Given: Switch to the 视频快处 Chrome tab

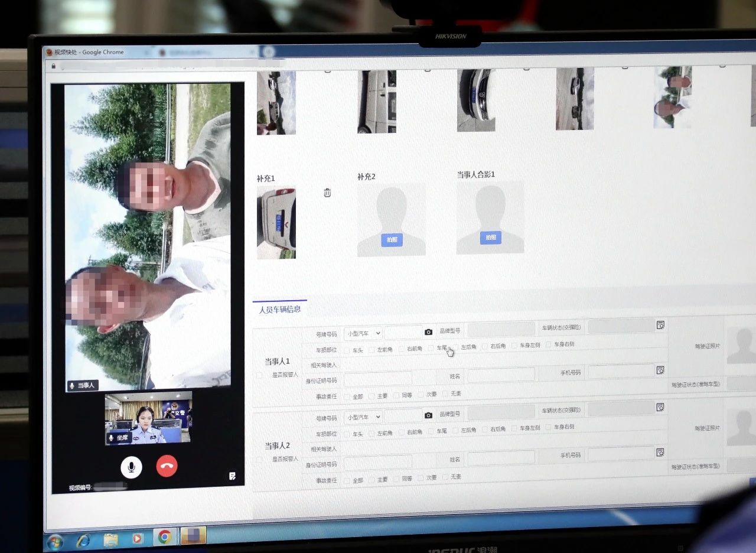Looking at the screenshot, I should [x=93, y=52].
